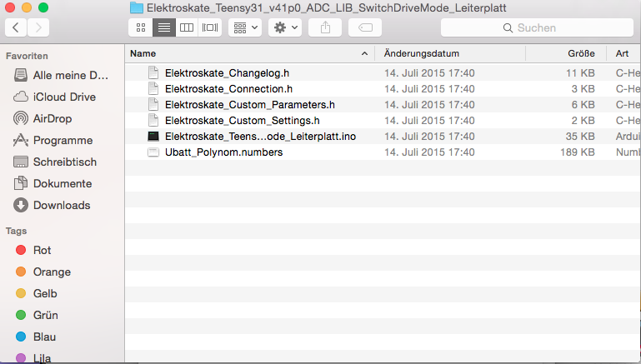Sort by Art column header
Screen dimensions: 641x364
click(622, 53)
